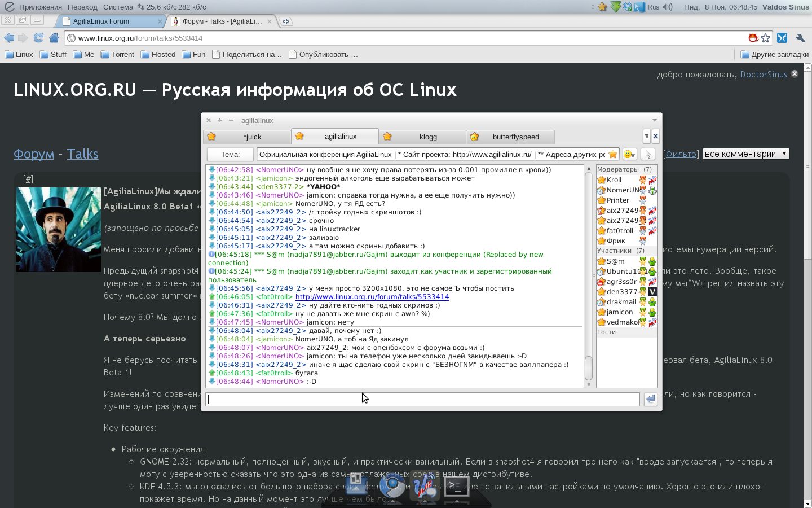Screen dimensions: 812x508
Task: Open DoctorSinus profile link
Action: (764, 75)
